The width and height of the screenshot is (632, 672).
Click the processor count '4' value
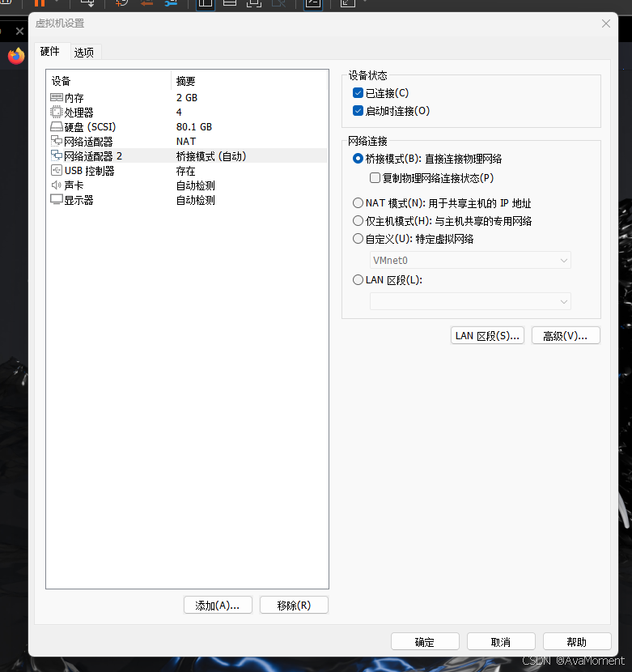[x=179, y=113]
